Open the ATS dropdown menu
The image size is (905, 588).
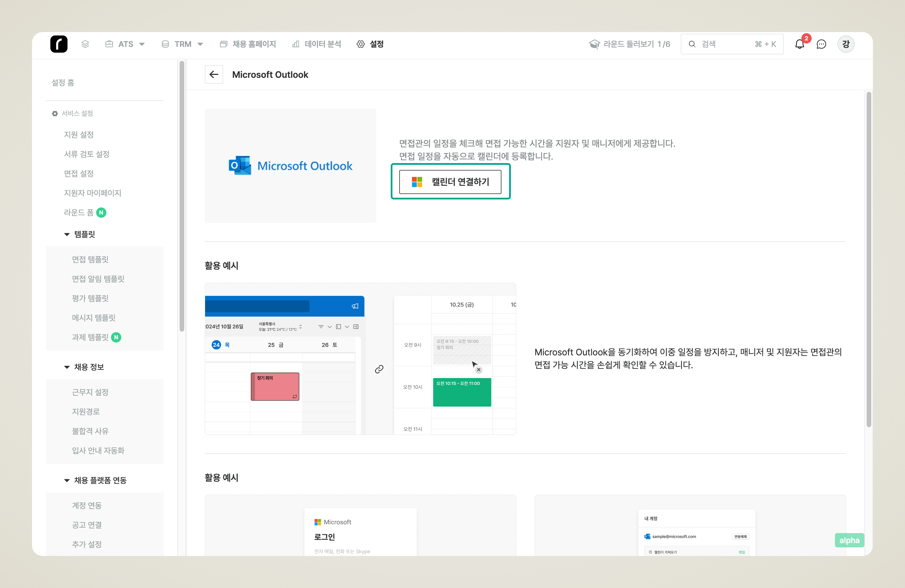click(x=125, y=44)
